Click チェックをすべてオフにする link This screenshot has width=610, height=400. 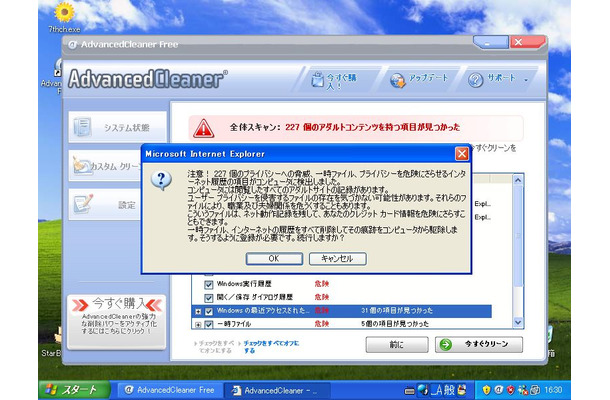coord(272,347)
